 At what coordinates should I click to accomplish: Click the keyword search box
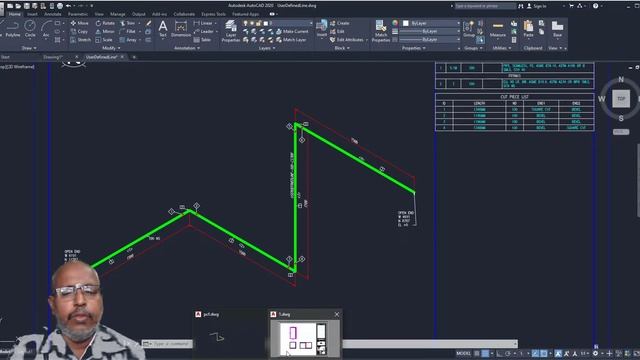(x=485, y=6)
